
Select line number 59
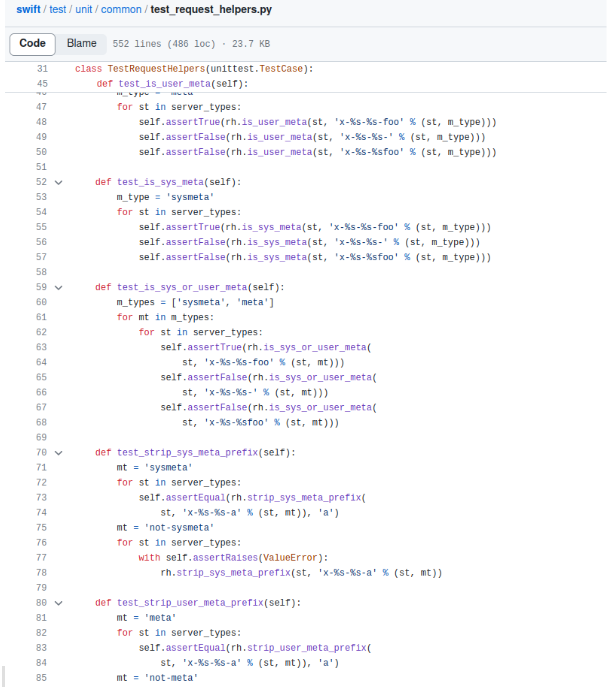coord(41,287)
